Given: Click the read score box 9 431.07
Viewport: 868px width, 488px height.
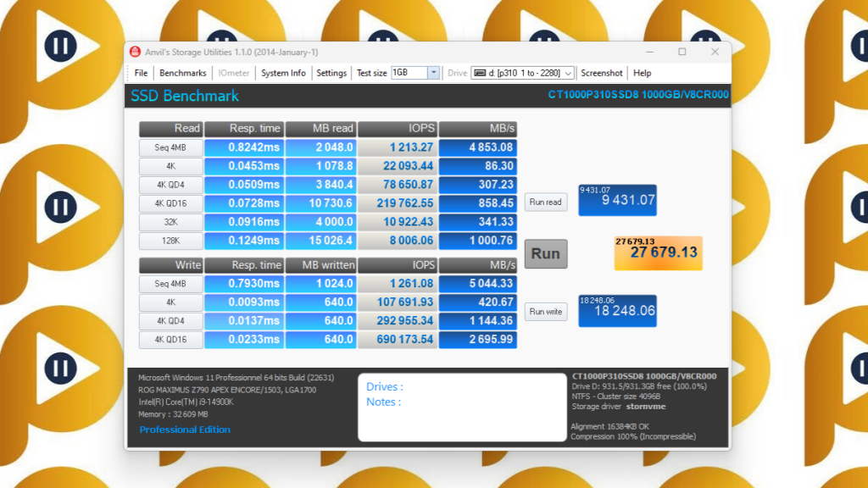Looking at the screenshot, I should [x=617, y=200].
